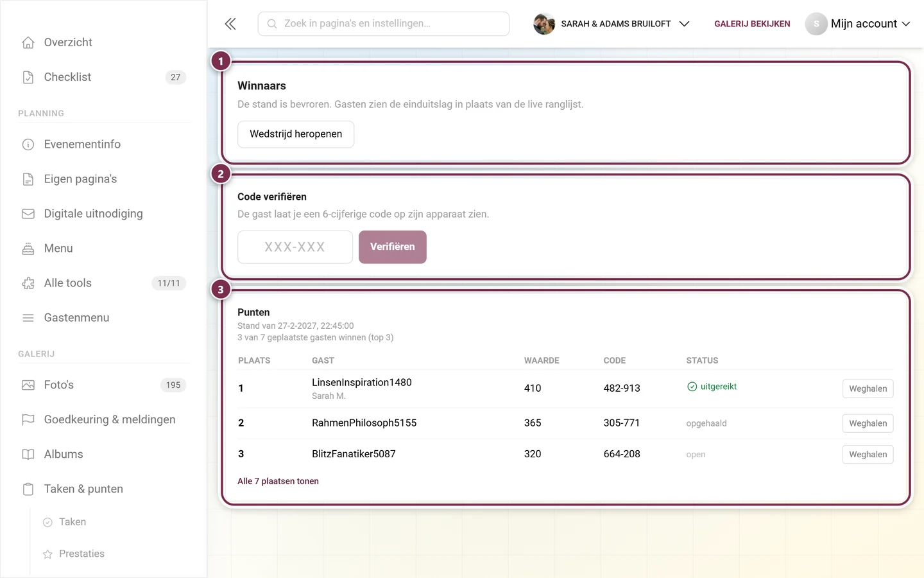Image resolution: width=924 pixels, height=578 pixels.
Task: Click the page and settings search field
Action: pos(384,24)
